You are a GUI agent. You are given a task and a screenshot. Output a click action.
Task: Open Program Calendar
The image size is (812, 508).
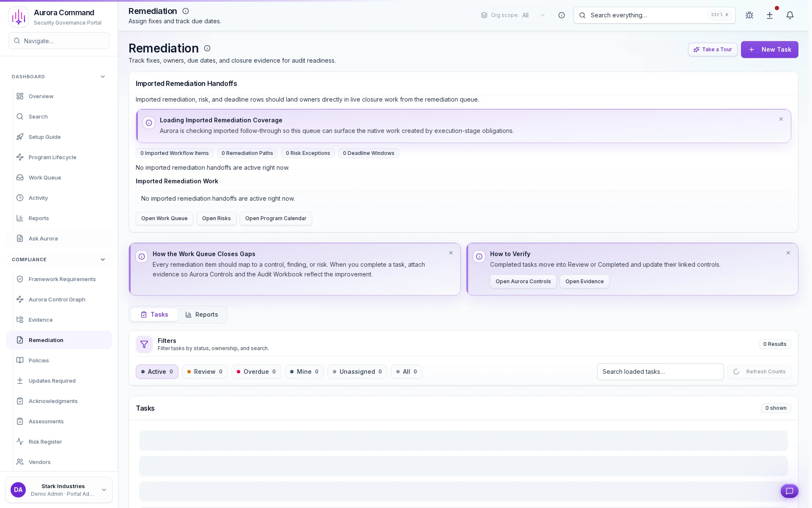coord(275,218)
